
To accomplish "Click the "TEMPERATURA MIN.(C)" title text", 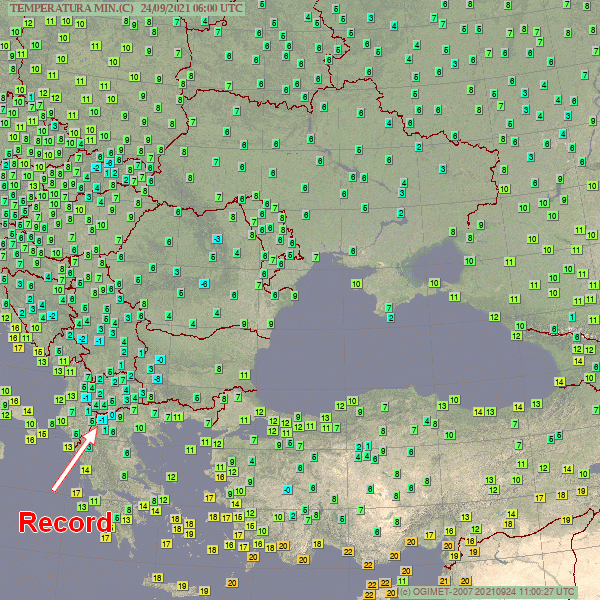I will pos(71,7).
